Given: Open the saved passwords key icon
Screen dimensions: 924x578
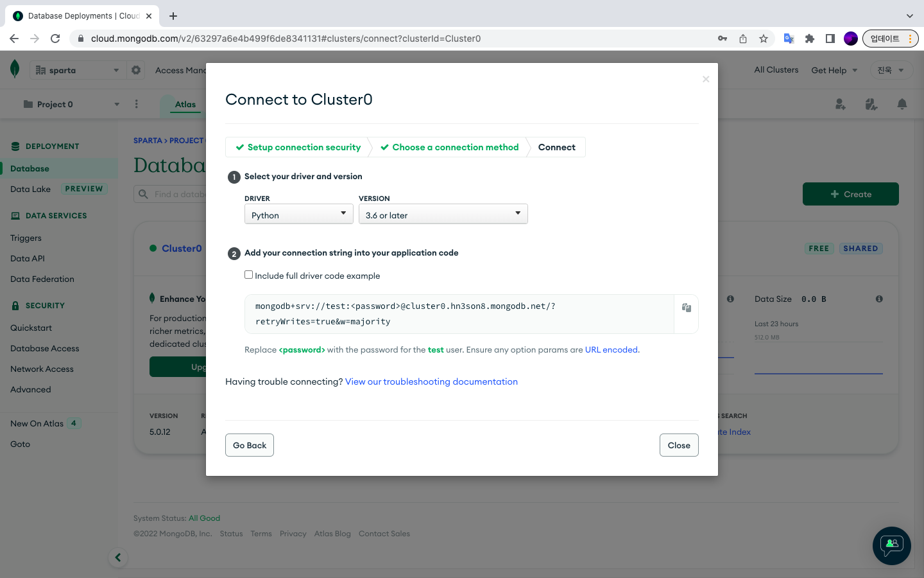Looking at the screenshot, I should point(723,39).
